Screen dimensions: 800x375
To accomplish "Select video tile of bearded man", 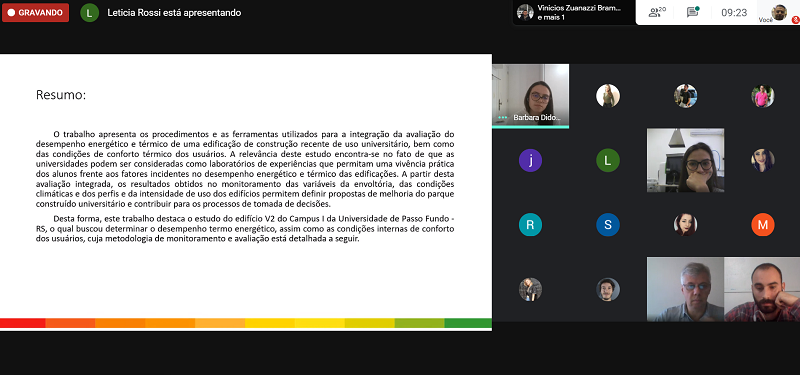I will (x=762, y=289).
